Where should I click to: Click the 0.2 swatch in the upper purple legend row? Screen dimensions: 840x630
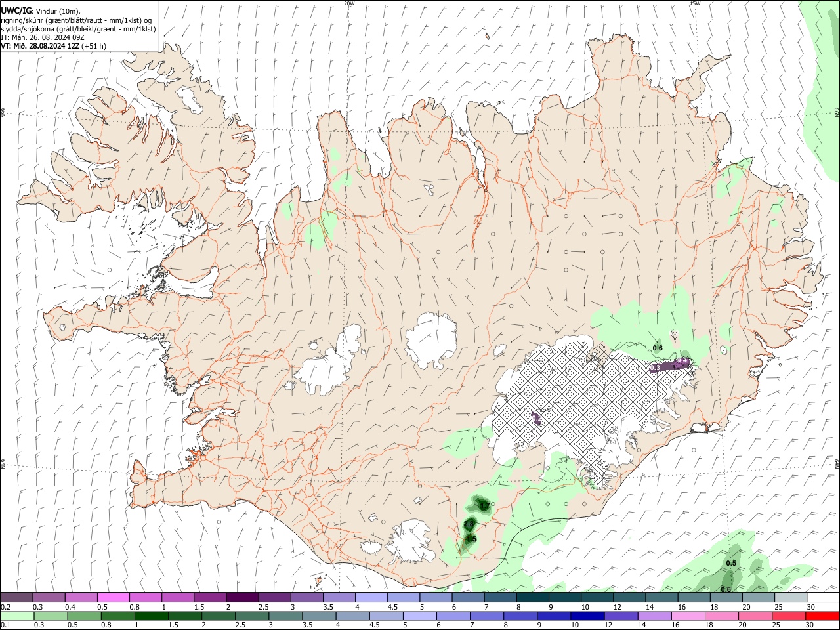16,597
